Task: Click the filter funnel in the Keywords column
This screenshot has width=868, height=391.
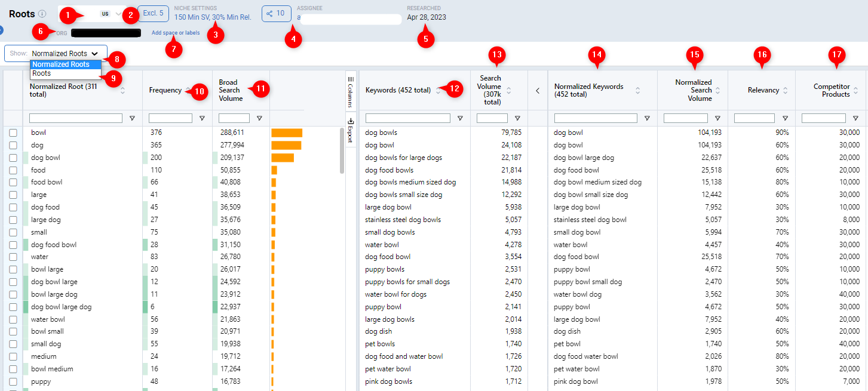Action: (460, 118)
